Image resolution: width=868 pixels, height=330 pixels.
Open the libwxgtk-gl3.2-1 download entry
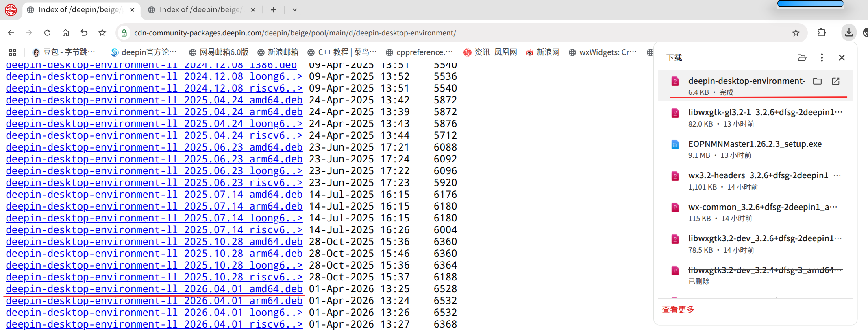click(755, 117)
